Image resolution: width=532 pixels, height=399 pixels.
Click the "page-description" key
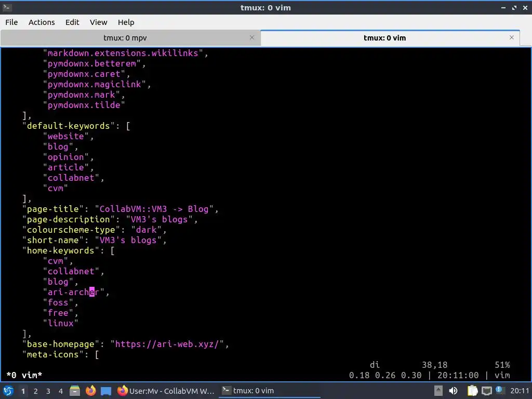(69, 220)
